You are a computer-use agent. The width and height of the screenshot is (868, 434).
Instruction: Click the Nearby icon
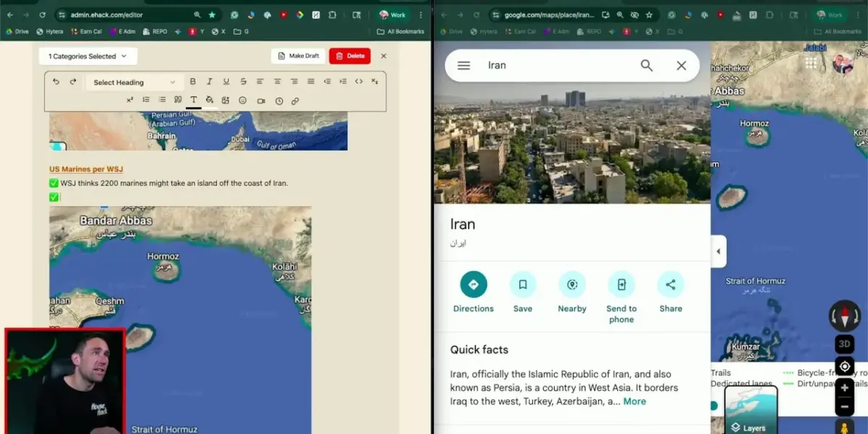(x=571, y=284)
